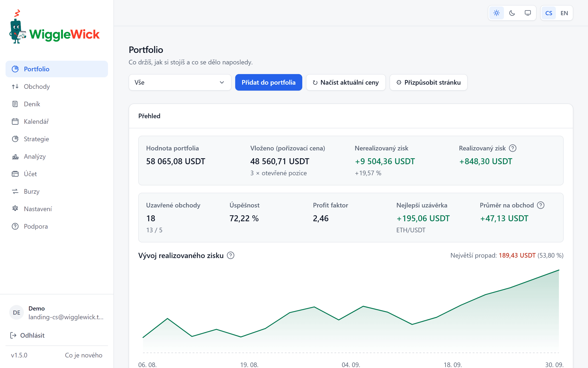The height and width of the screenshot is (368, 588).
Task: Show Průměr na obchod help icon
Action: (x=541, y=205)
